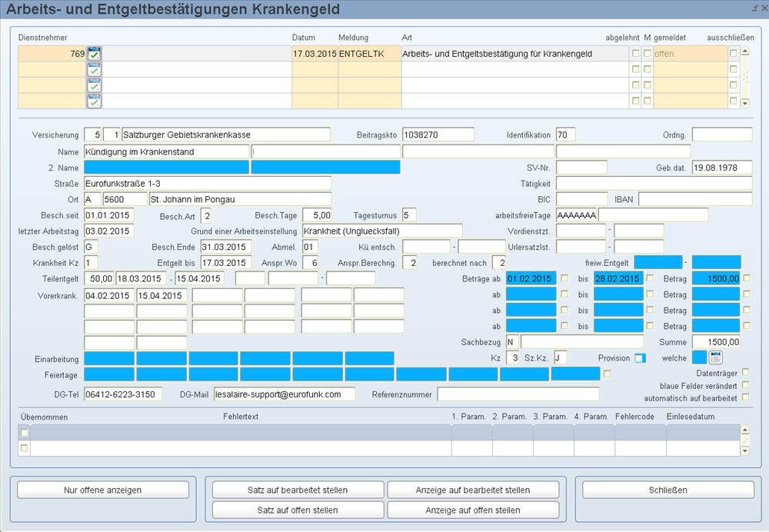The height and width of the screenshot is (532, 769).
Task: Click the blue Beträge ab date field 01.02.2015
Action: [x=531, y=278]
